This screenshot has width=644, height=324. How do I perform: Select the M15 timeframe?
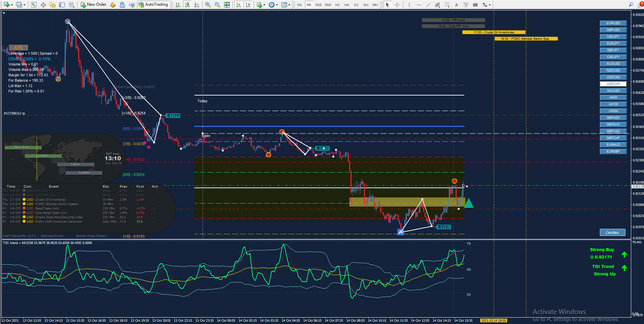point(318,5)
